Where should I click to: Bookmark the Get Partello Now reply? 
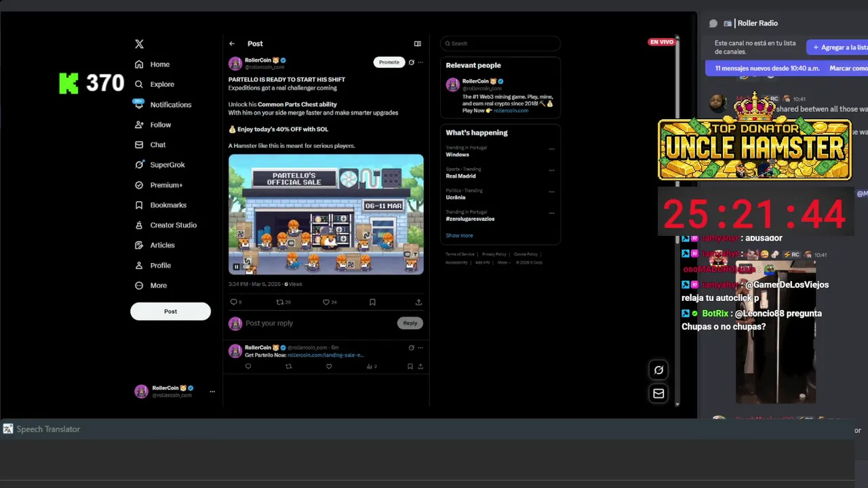coord(410,367)
